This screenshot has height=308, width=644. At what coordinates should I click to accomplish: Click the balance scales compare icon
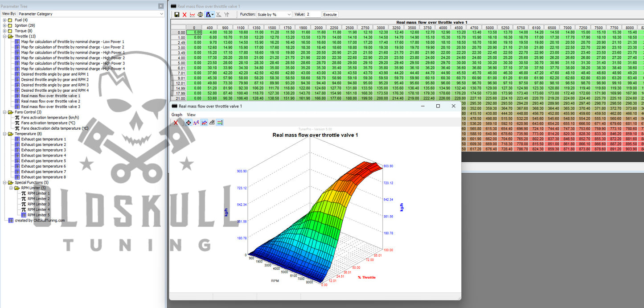(200, 15)
